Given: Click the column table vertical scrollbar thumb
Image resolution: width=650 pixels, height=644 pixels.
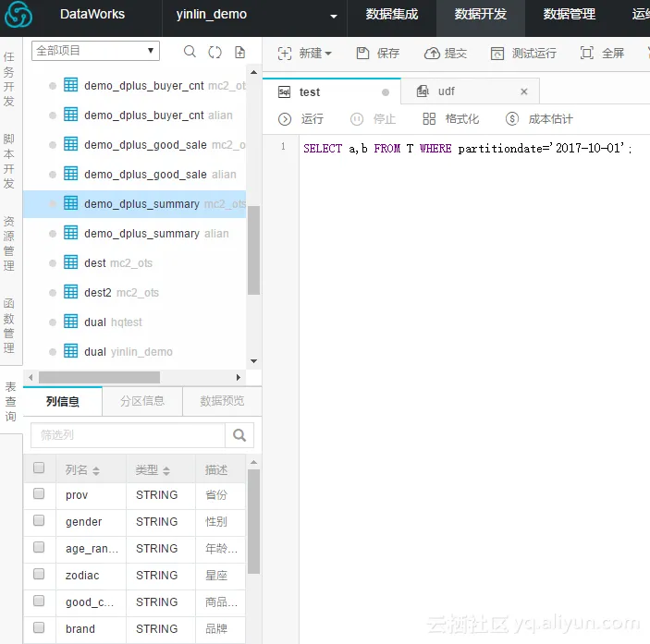Looking at the screenshot, I should (253, 521).
